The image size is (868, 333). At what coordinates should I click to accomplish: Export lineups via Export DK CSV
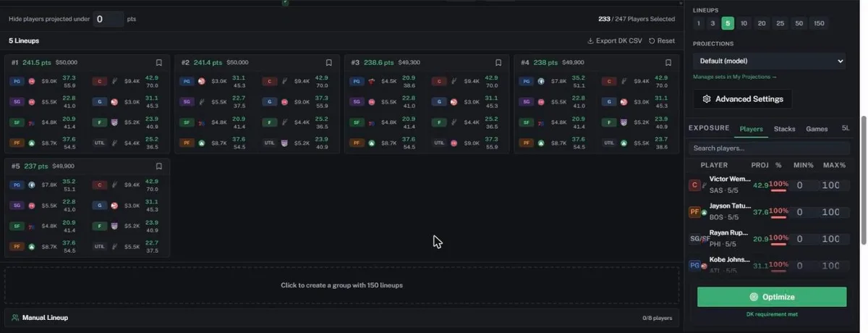pyautogui.click(x=614, y=41)
